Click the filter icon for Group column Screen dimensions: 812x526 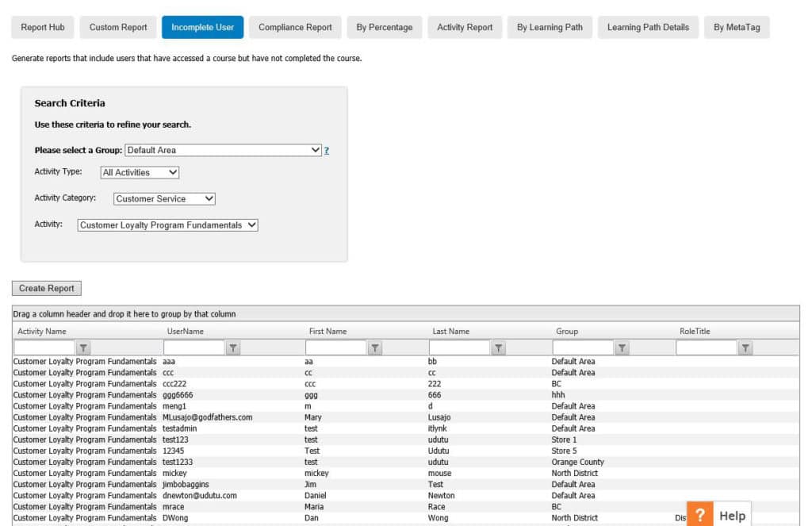[x=622, y=347]
